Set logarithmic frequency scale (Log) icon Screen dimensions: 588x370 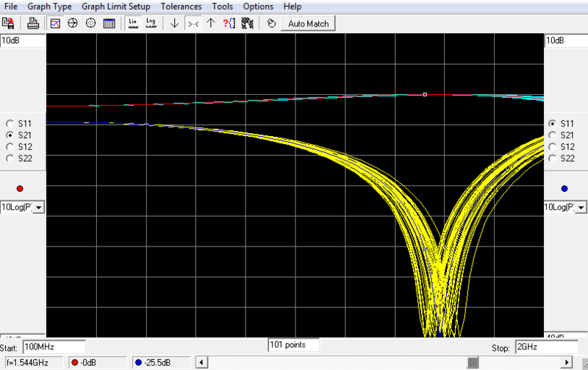(x=151, y=23)
